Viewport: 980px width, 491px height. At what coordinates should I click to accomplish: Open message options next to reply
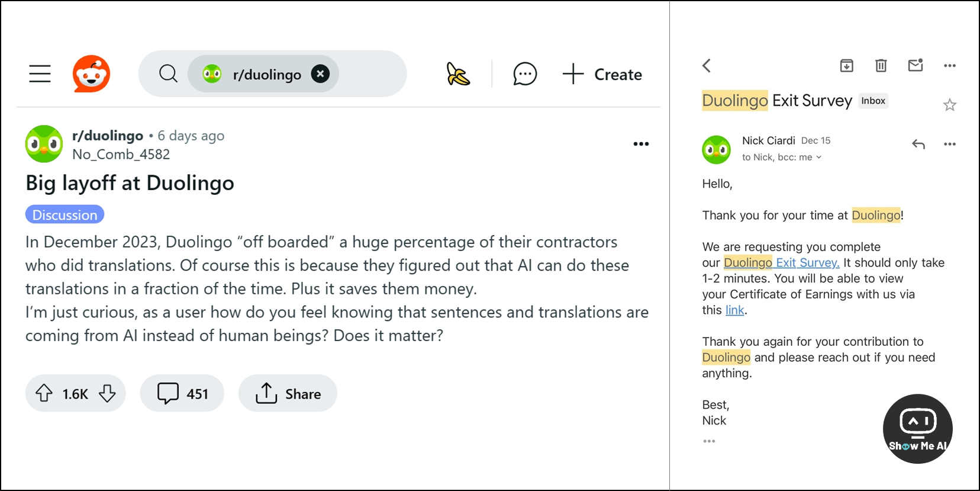(950, 144)
